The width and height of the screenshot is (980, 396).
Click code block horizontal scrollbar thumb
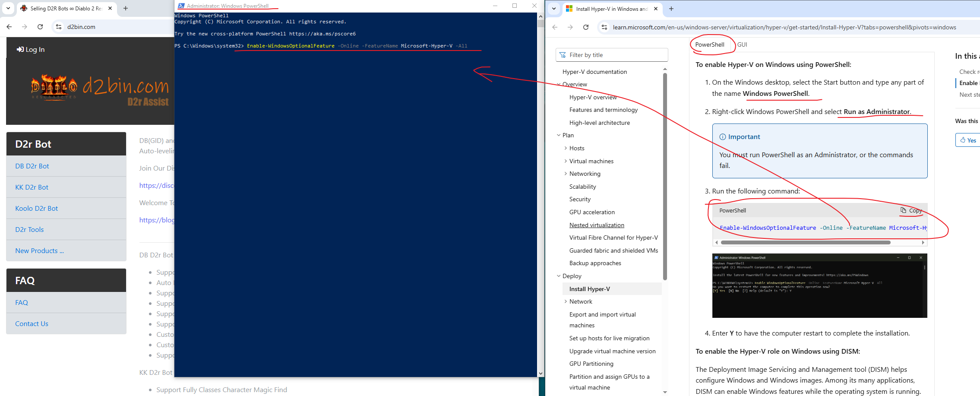pos(806,242)
